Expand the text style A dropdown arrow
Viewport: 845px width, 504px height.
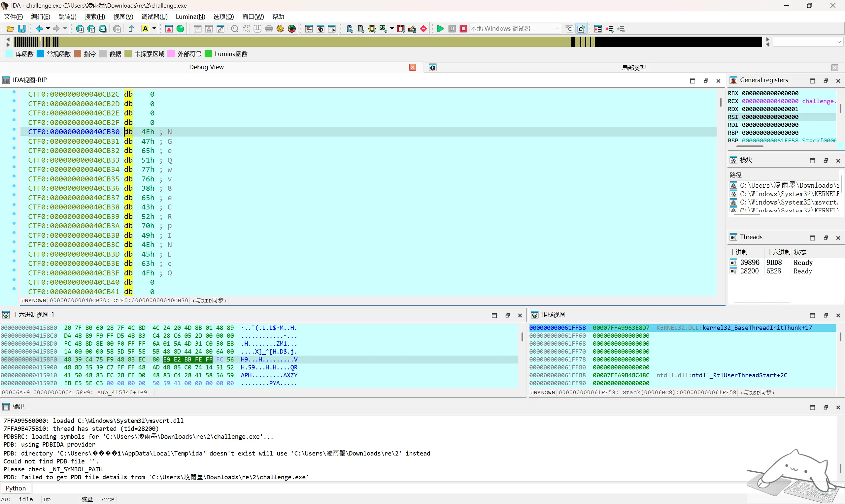click(x=154, y=29)
